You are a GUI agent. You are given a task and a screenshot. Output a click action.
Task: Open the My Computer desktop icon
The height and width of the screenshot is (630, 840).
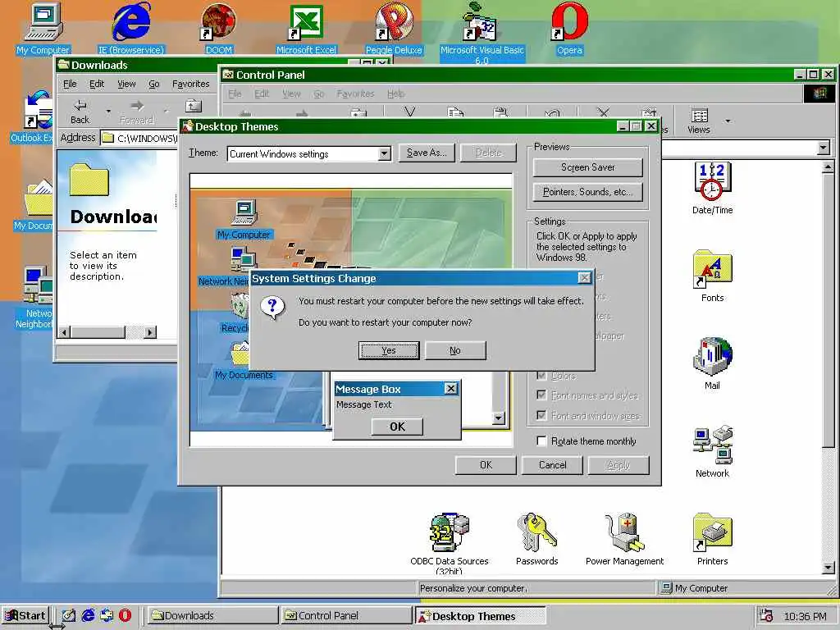[x=43, y=28]
